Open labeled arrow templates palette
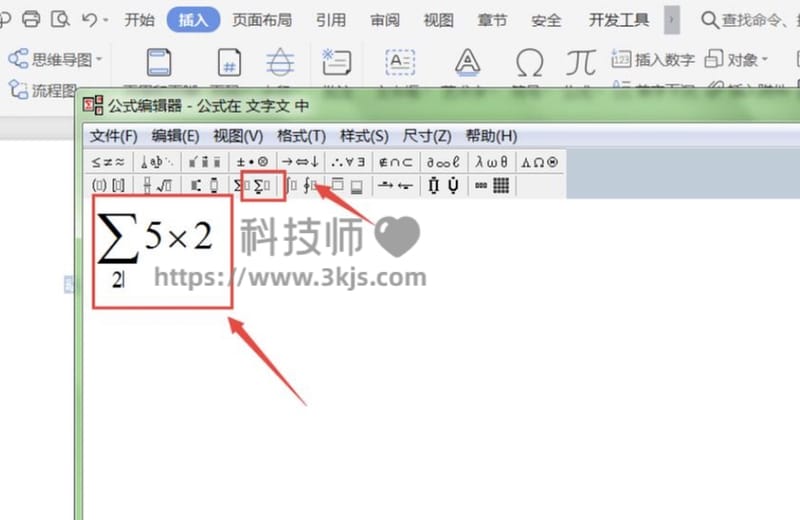 point(396,186)
